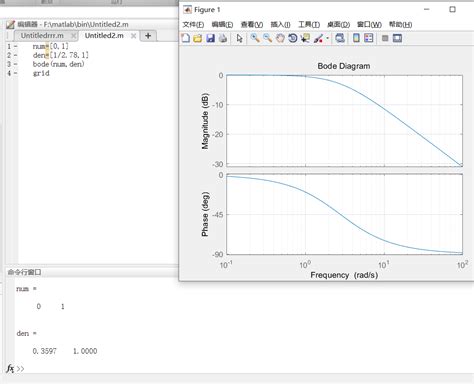Image resolution: width=474 pixels, height=384 pixels.
Task: Select the Pan hand tool
Action: (280, 38)
